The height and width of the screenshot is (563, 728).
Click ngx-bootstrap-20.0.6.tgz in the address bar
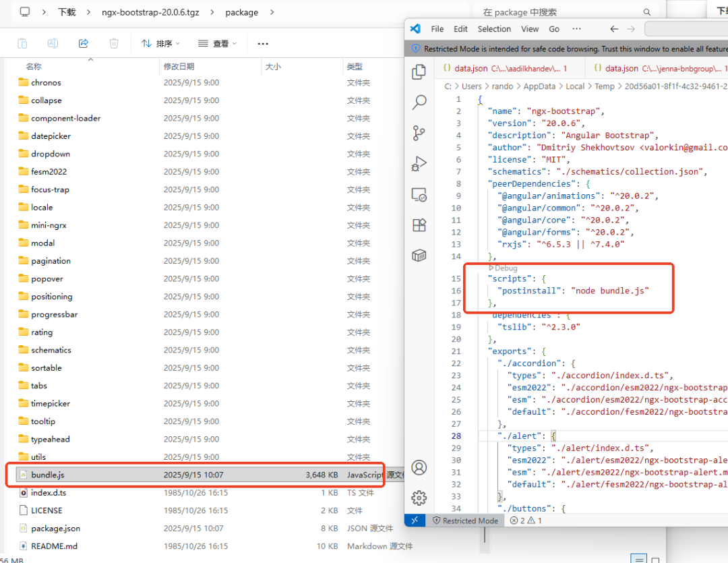[150, 12]
